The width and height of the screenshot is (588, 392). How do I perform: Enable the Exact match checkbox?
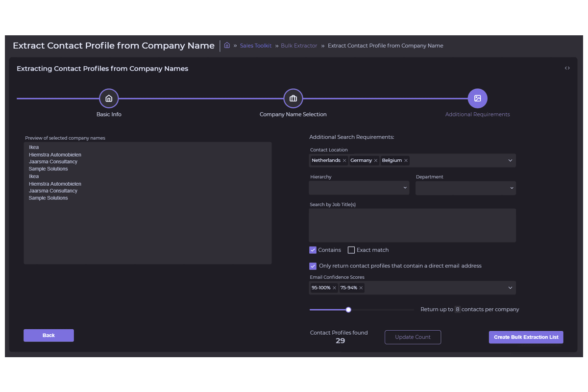coord(351,250)
